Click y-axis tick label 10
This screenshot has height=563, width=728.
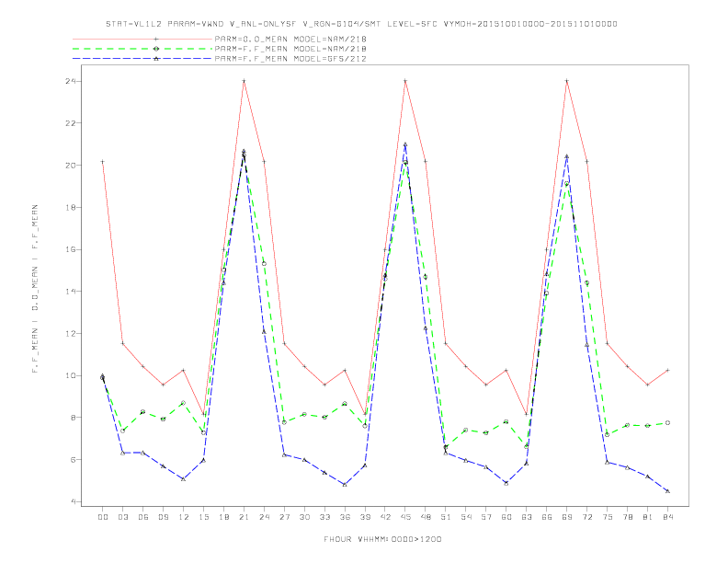(71, 375)
